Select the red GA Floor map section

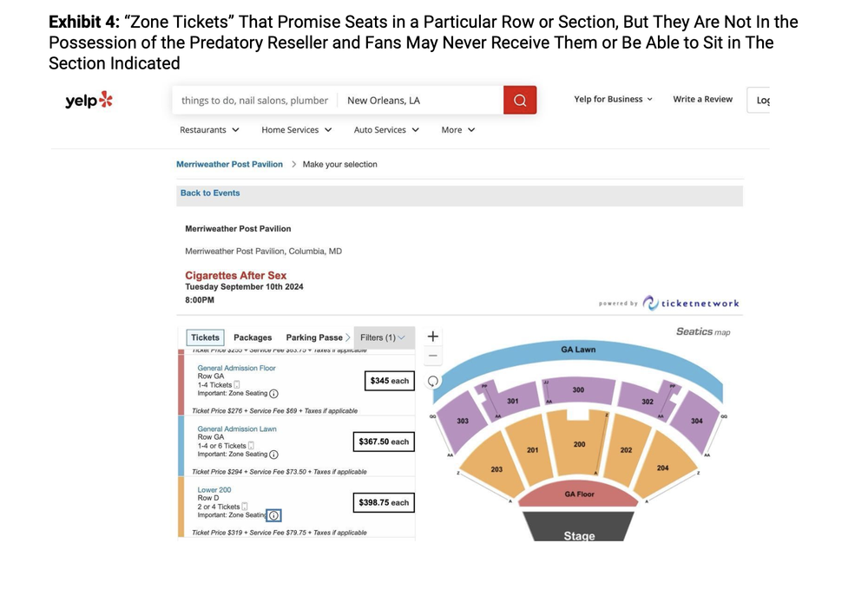579,494
